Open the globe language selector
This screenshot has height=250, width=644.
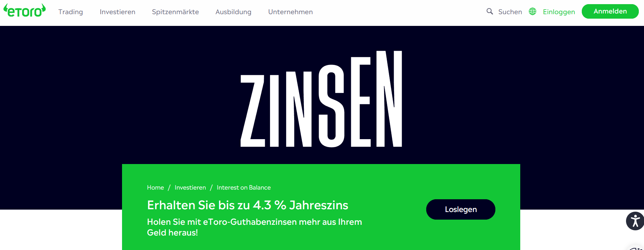533,11
